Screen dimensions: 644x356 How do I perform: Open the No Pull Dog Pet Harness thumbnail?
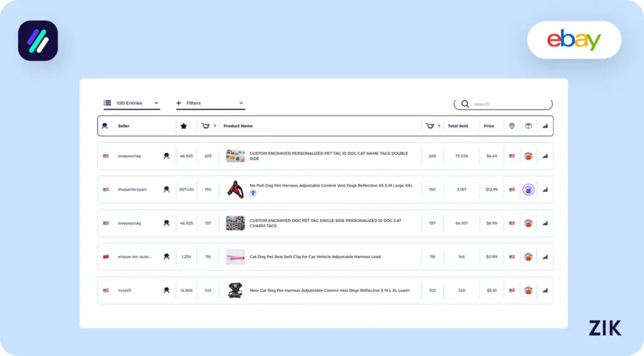[235, 190]
